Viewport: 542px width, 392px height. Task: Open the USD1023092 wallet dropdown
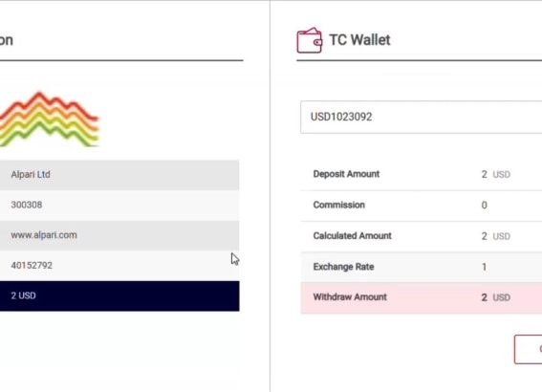(x=421, y=117)
